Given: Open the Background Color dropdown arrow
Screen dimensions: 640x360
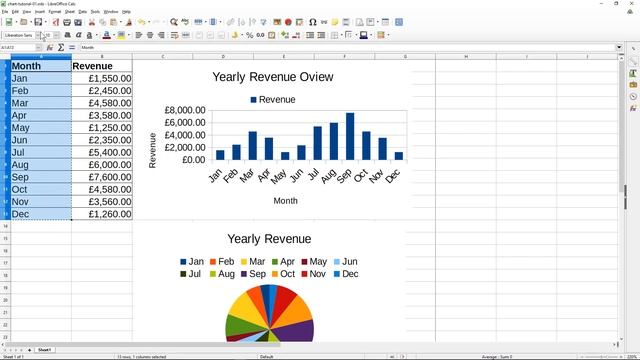Looking at the screenshot, I should (x=128, y=35).
